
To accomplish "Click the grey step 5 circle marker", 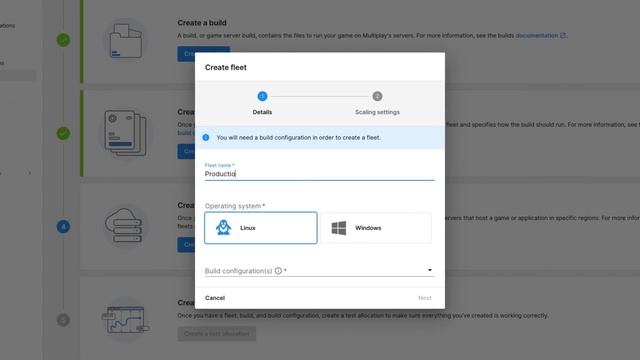I will (63, 320).
